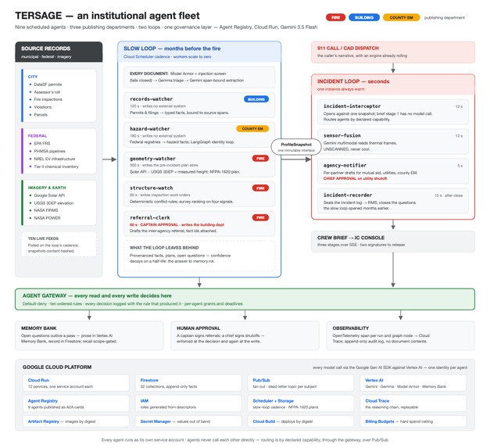This screenshot has height=448, width=490.
Task: Click the WHAT THE LOOP LEAVES BEHIND heading
Action: point(164,248)
